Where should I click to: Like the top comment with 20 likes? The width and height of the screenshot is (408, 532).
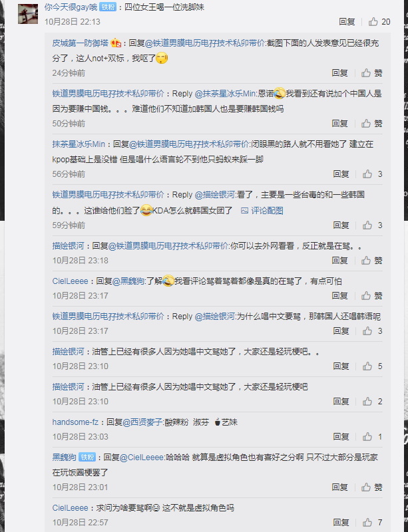click(379, 22)
